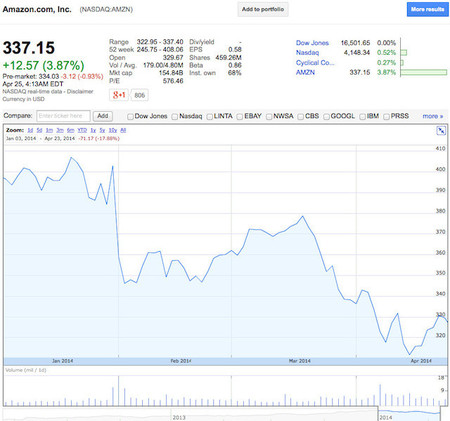The image size is (450, 421).
Task: Click the Add button next to ticker field
Action: pos(103,116)
